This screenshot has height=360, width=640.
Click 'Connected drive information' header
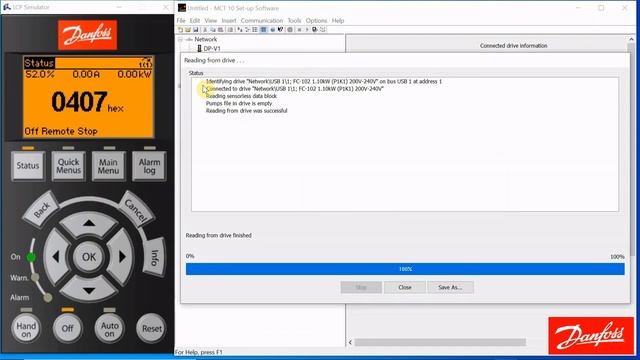[x=513, y=46]
